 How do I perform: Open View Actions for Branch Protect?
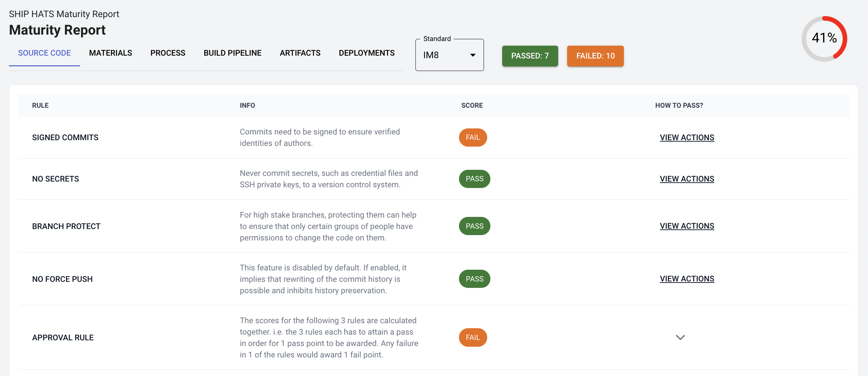687,226
